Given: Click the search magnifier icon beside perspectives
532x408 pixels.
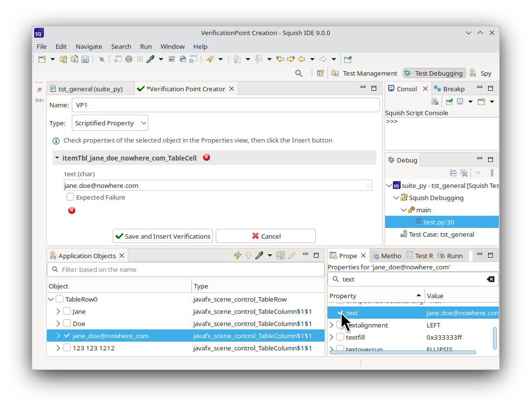Looking at the screenshot, I should (x=299, y=73).
